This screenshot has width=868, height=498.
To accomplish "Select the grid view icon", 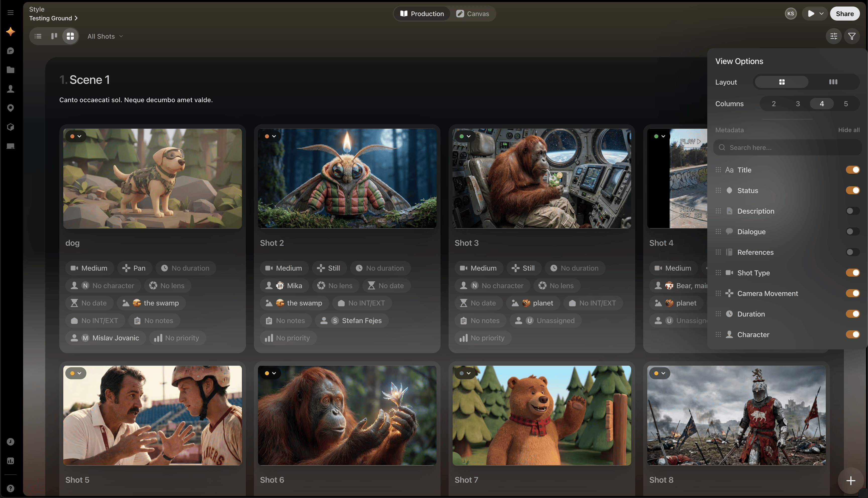I will click(70, 36).
